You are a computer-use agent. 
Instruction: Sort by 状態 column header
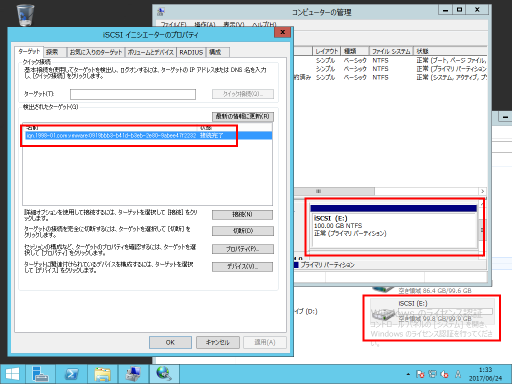click(450, 51)
